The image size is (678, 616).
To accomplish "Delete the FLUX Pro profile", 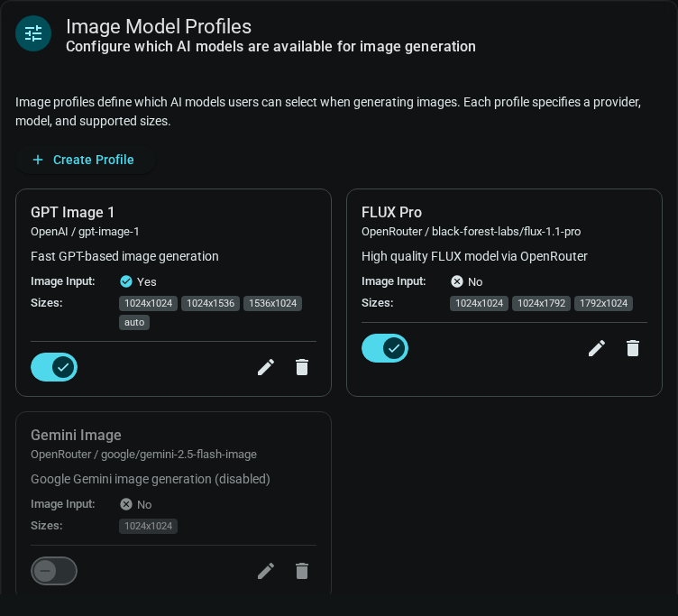I will tap(633, 348).
